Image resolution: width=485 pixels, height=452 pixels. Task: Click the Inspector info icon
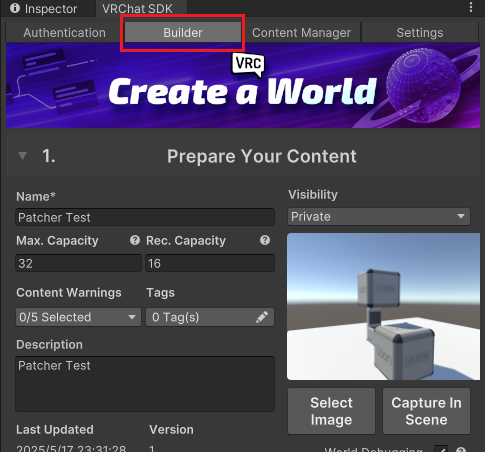[x=15, y=8]
